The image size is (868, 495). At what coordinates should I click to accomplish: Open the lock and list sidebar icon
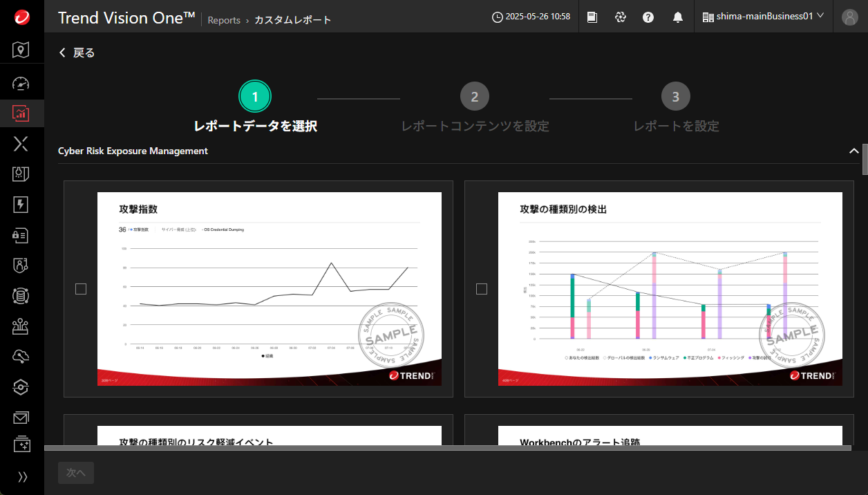[21, 235]
